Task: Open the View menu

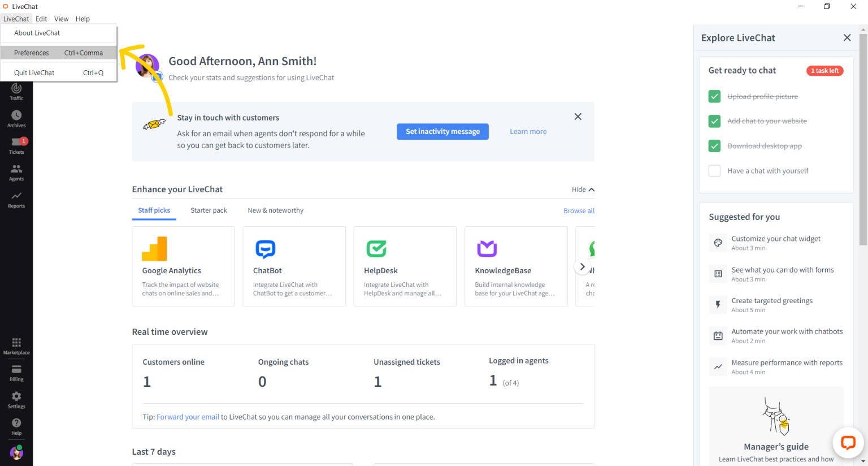Action: click(x=61, y=19)
